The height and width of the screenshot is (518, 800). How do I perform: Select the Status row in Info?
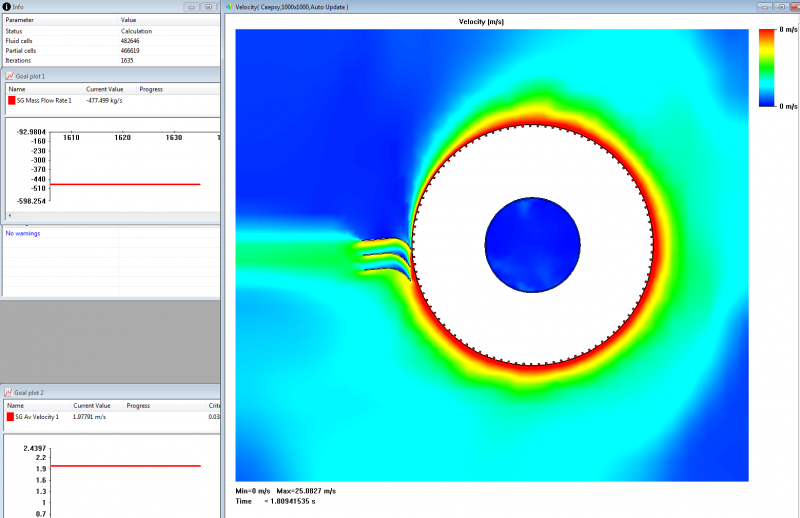pos(111,31)
